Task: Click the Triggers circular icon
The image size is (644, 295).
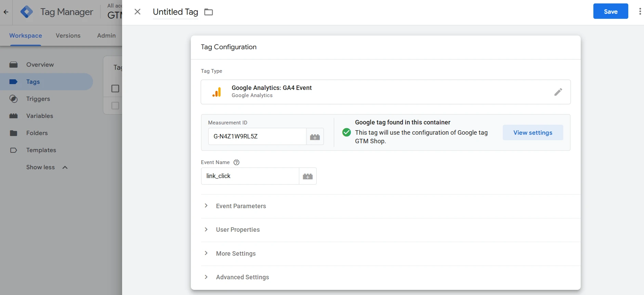Action: tap(14, 99)
